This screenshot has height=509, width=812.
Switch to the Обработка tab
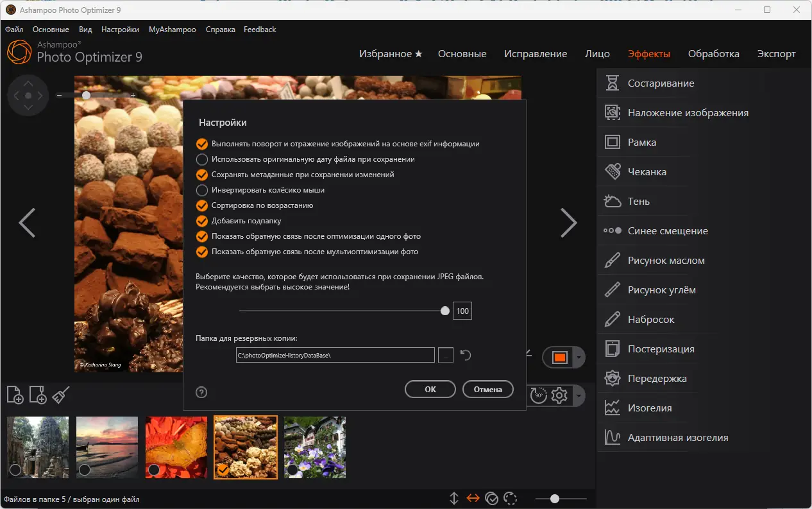pos(714,54)
